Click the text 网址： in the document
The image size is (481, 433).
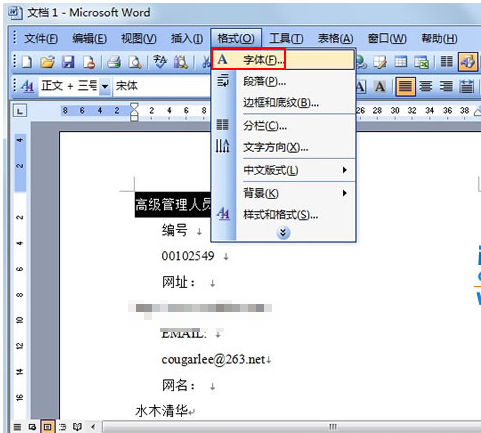tap(179, 282)
